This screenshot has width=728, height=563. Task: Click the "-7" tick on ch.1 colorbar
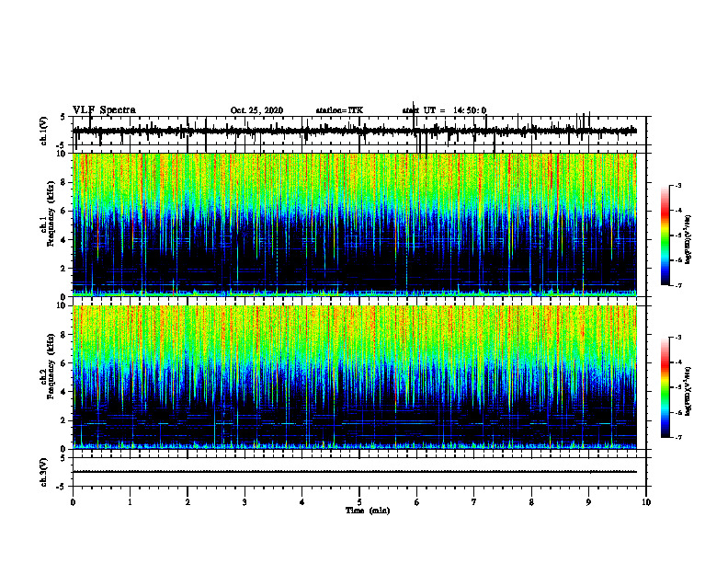(678, 285)
